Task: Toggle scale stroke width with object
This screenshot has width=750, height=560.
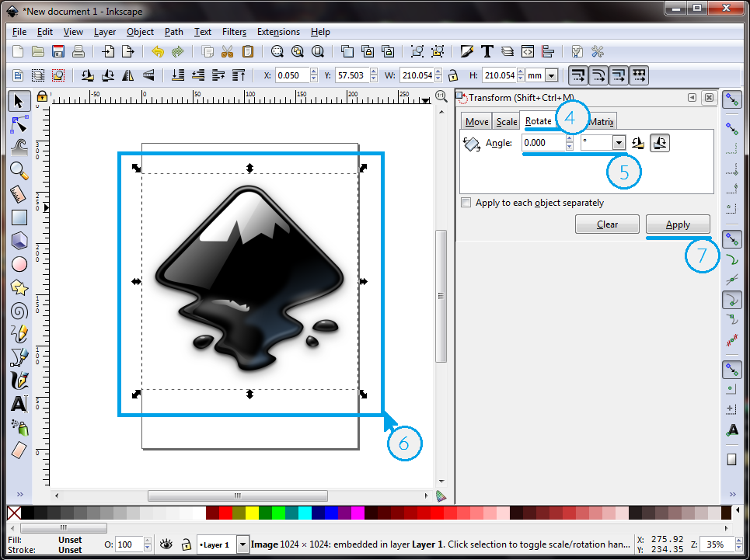Action: pos(578,75)
